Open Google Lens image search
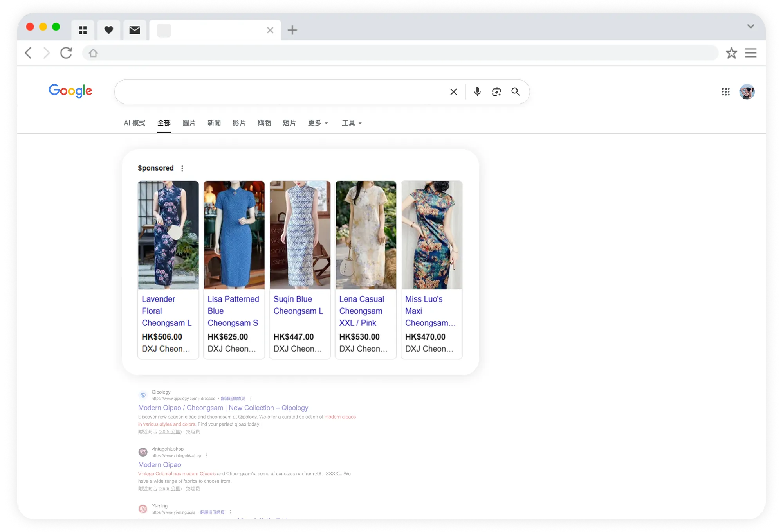 [496, 92]
